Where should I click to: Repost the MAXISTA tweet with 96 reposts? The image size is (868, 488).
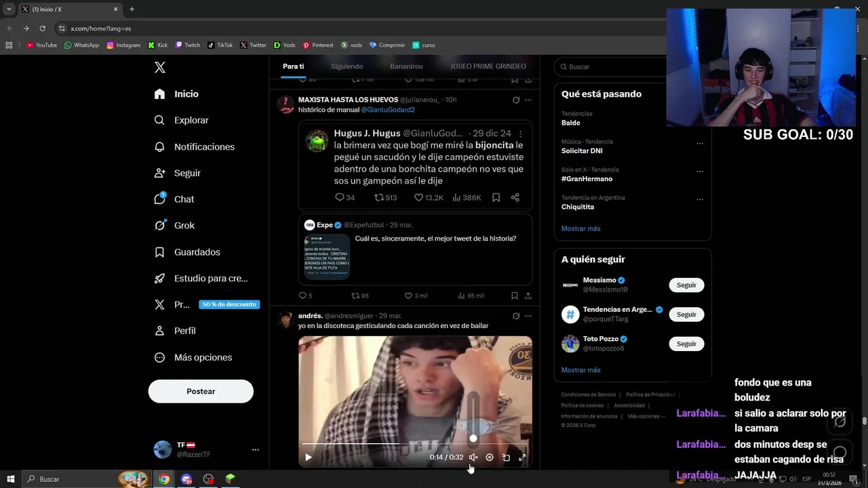(x=360, y=296)
